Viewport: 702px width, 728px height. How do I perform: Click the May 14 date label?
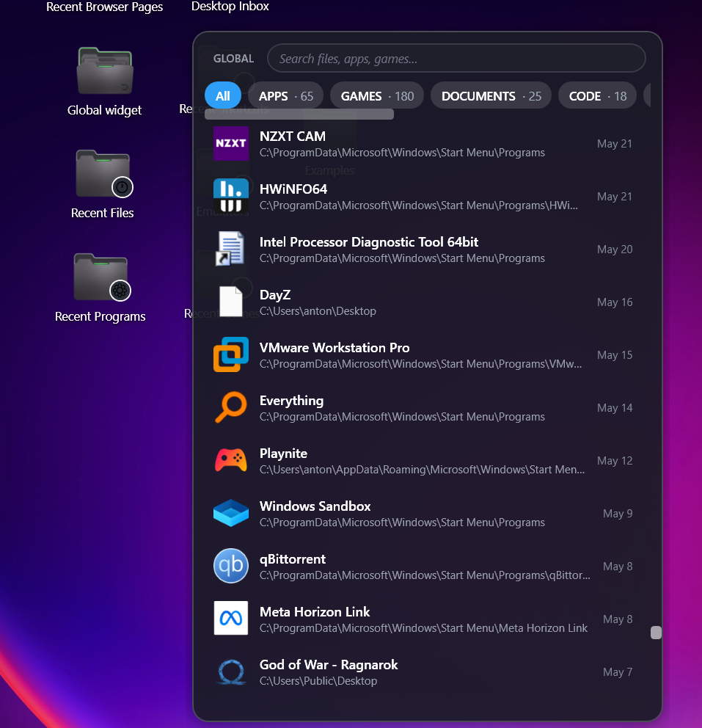pyautogui.click(x=615, y=408)
